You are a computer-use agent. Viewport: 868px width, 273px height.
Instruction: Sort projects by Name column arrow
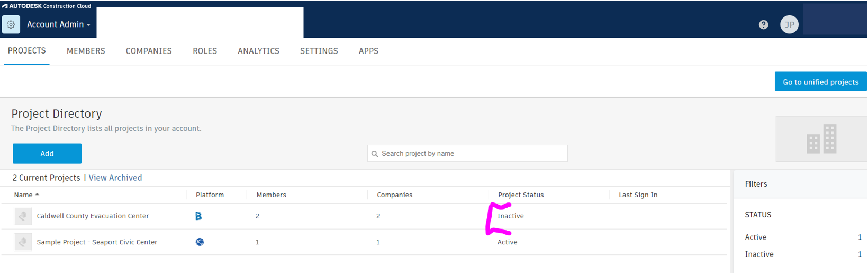pyautogui.click(x=37, y=195)
